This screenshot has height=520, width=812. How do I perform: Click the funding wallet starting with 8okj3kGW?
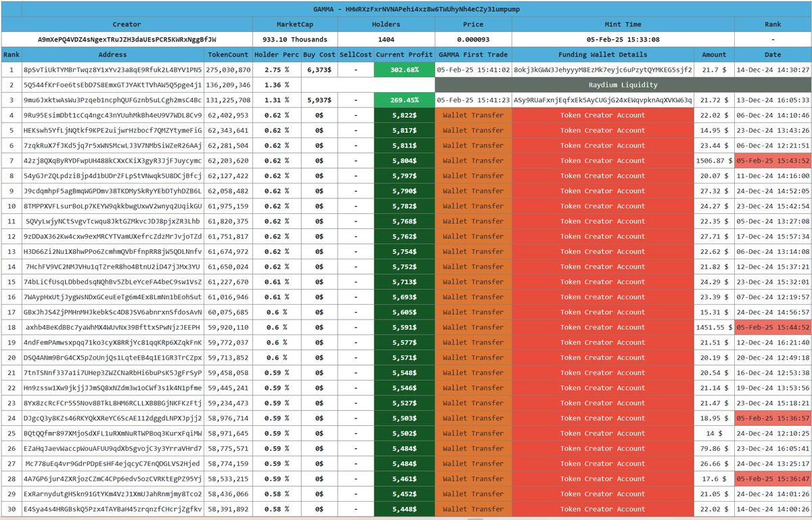[603, 70]
